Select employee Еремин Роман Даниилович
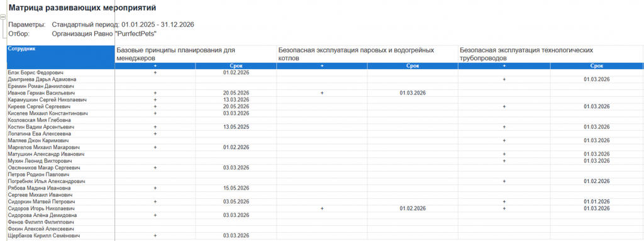This screenshot has height=241, width=644. 41,86
